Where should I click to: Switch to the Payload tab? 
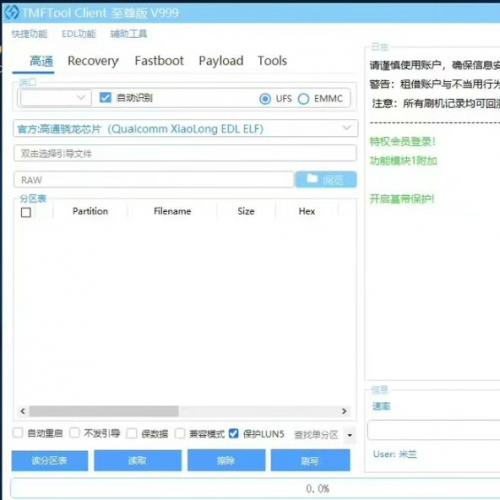[221, 61]
